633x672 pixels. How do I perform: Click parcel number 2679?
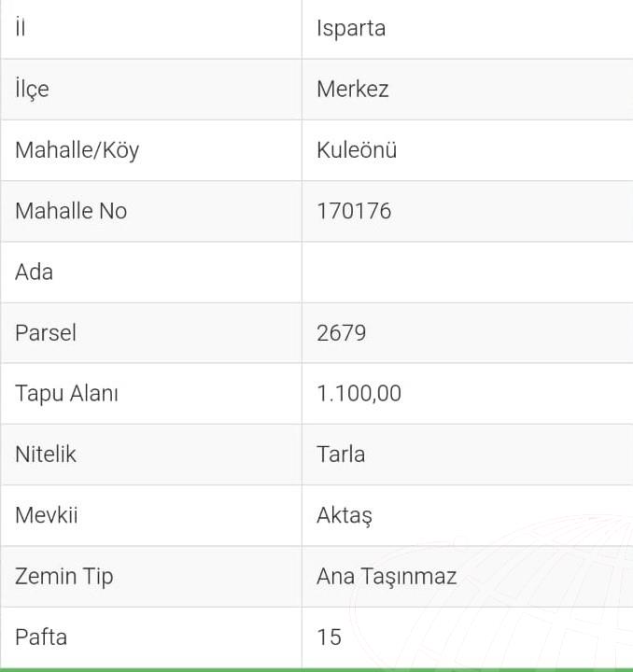click(342, 333)
